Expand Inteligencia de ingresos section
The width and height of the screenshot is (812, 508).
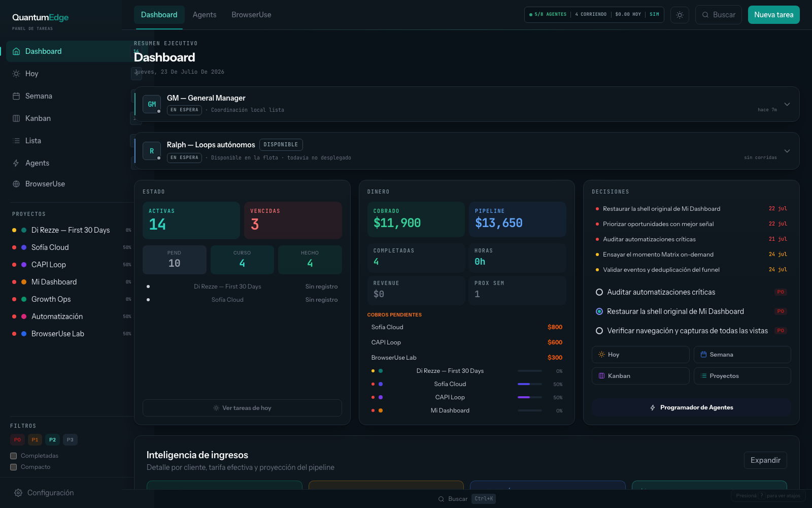(765, 460)
